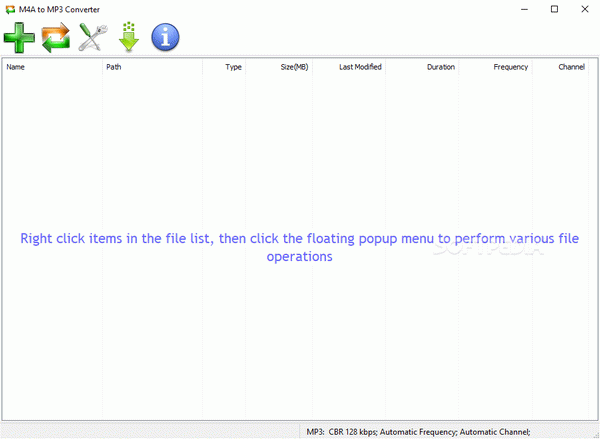
Task: Sort list by Name column header
Action: tap(52, 67)
